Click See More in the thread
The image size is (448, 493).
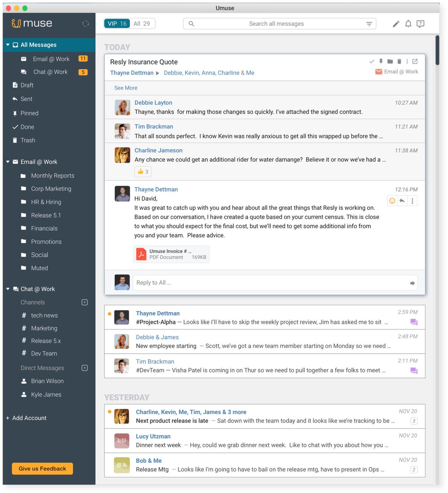tap(125, 88)
